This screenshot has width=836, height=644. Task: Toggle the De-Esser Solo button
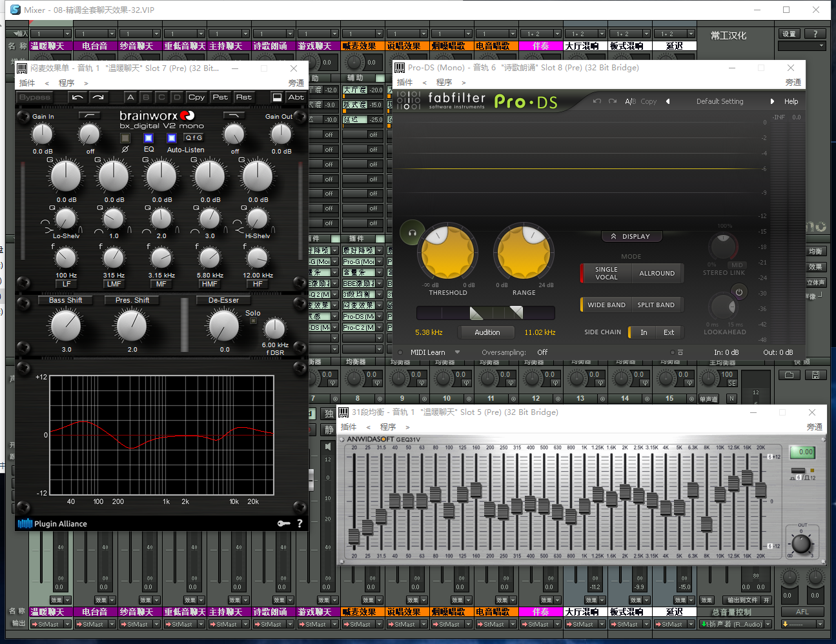pyautogui.click(x=253, y=321)
